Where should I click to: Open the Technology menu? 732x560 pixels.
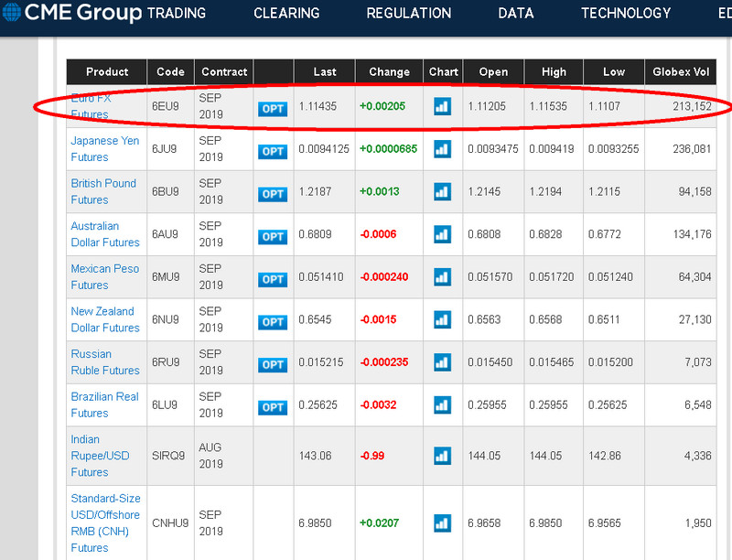click(x=626, y=13)
